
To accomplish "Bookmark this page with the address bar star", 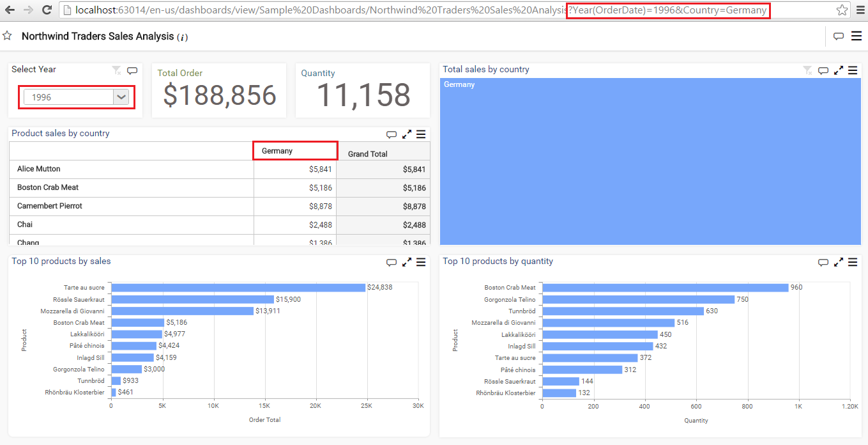I will (x=842, y=10).
